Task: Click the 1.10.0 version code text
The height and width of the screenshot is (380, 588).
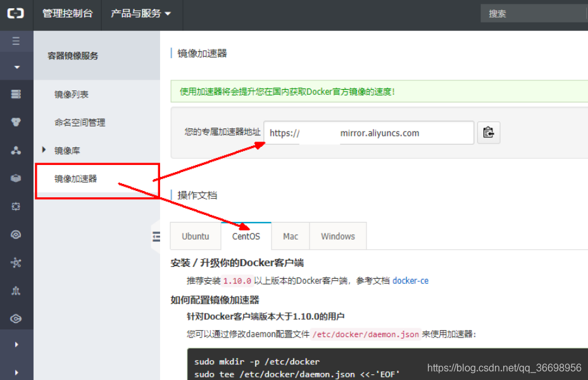Action: (x=237, y=281)
